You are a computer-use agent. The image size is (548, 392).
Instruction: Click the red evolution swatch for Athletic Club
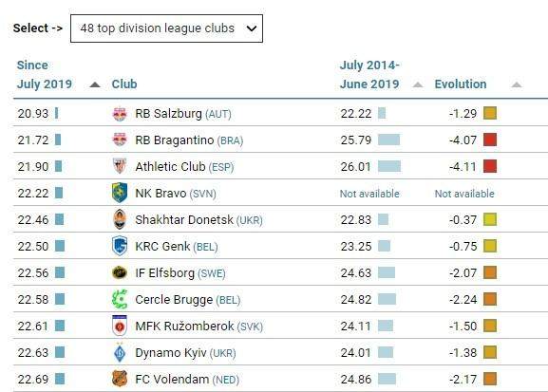click(490, 166)
